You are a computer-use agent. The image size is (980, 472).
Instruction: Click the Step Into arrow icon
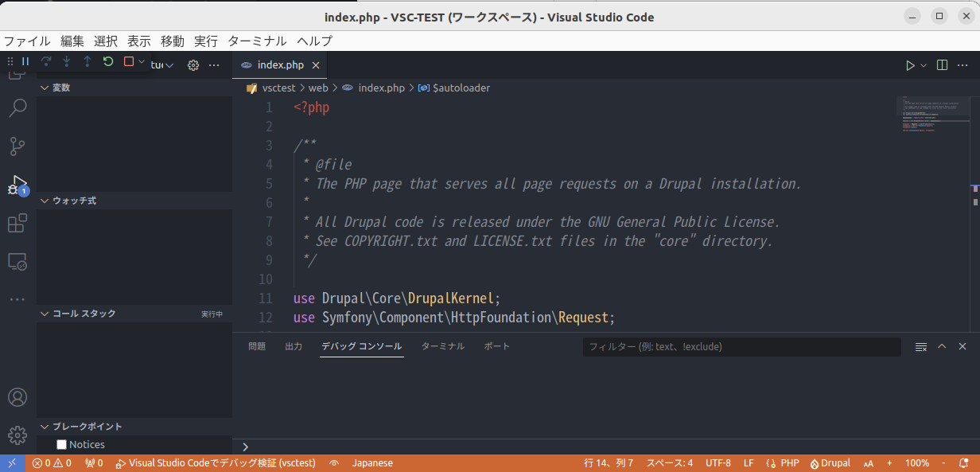click(67, 61)
